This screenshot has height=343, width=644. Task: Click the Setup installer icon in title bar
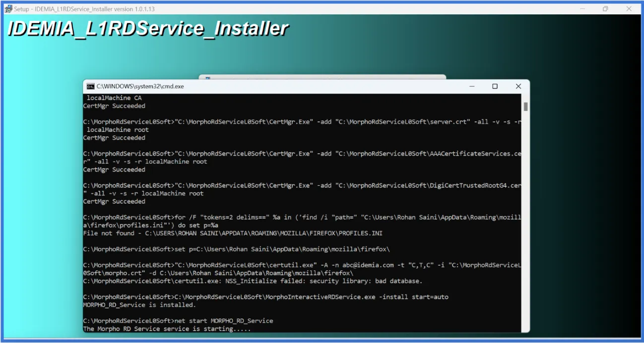[x=8, y=9]
